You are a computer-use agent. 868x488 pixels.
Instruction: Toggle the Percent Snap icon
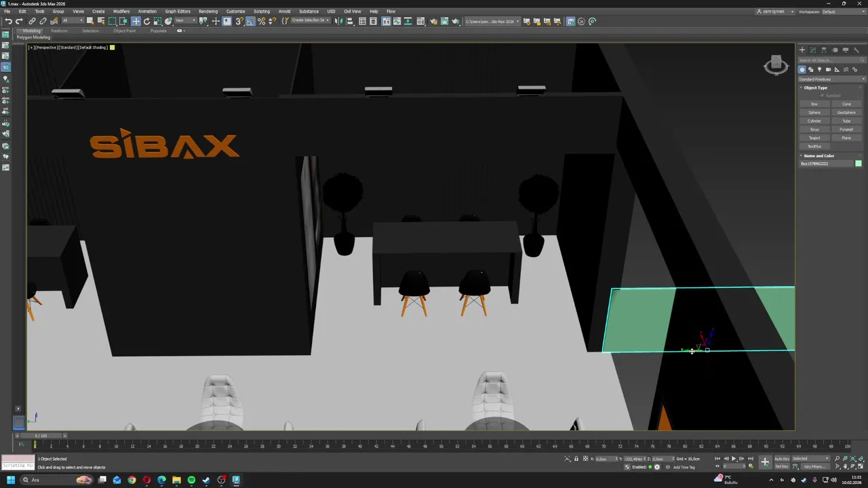261,21
